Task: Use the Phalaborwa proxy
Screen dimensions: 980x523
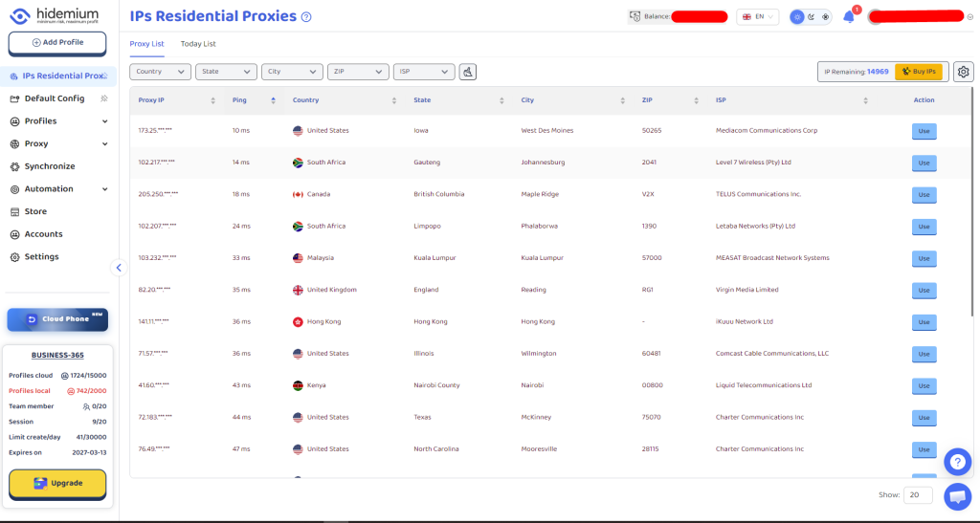Action: point(924,227)
